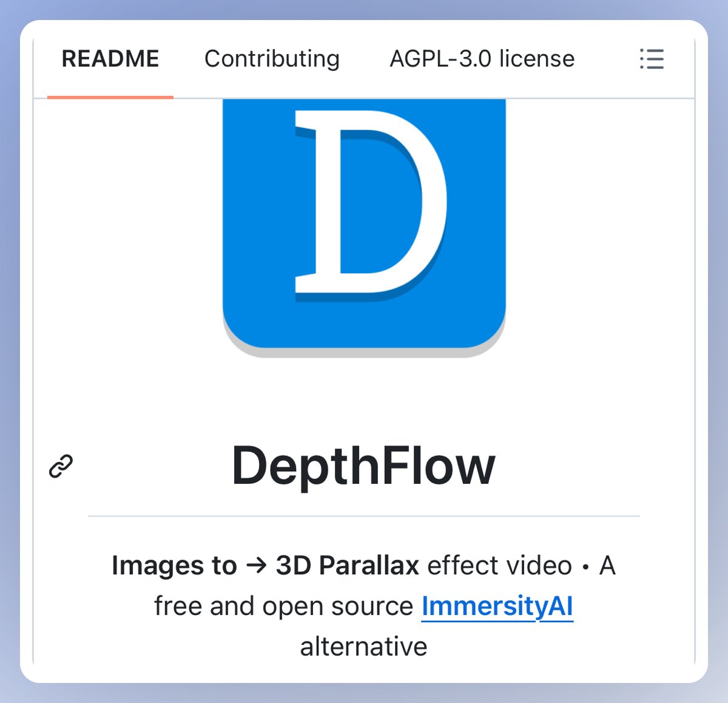This screenshot has height=703, width=728.
Task: Select the README tab
Action: [x=110, y=59]
